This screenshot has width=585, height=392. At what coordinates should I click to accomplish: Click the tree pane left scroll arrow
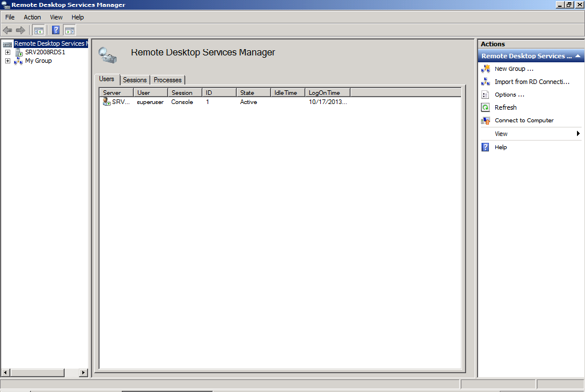point(5,373)
